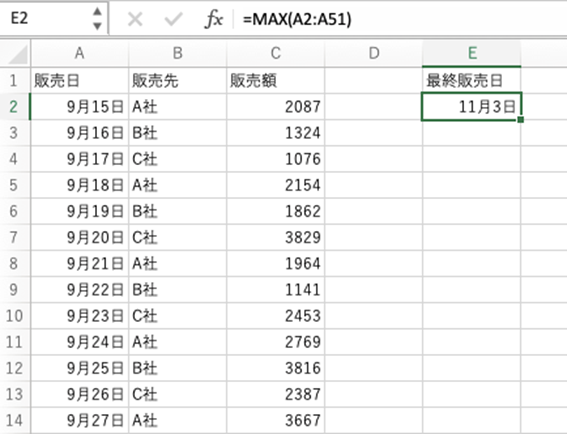The width and height of the screenshot is (567, 434).
Task: Click the 9月23日 date cell
Action: click(x=80, y=316)
